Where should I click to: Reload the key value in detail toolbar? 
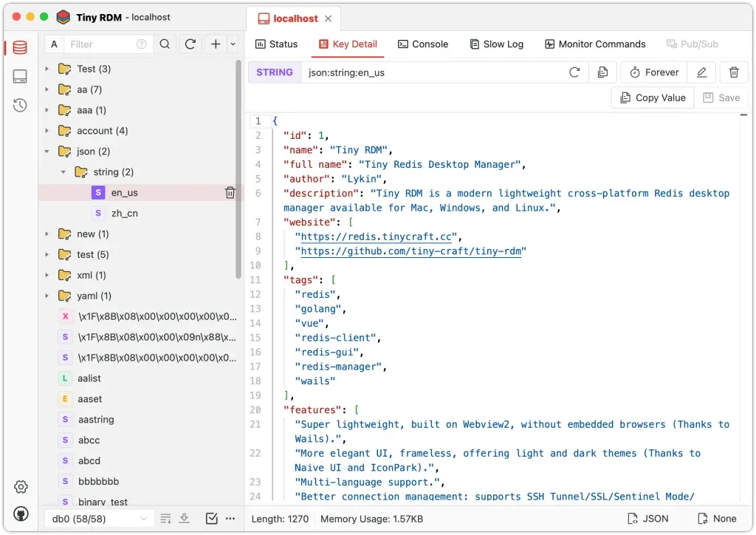pyautogui.click(x=574, y=72)
